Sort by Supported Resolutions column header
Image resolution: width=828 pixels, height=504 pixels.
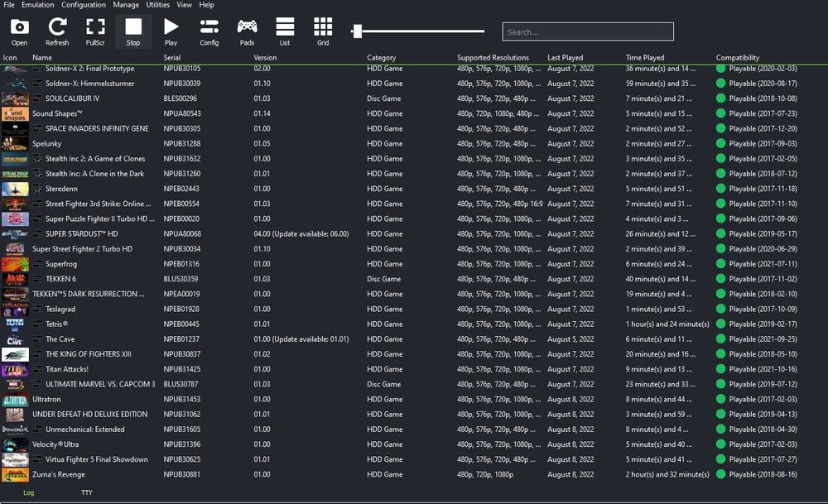point(493,58)
